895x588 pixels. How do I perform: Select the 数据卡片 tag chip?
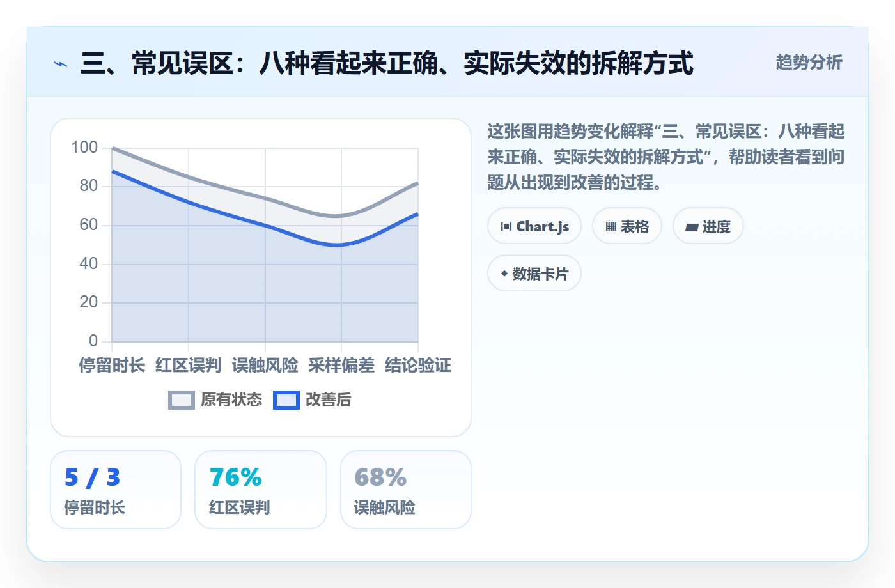click(x=534, y=274)
